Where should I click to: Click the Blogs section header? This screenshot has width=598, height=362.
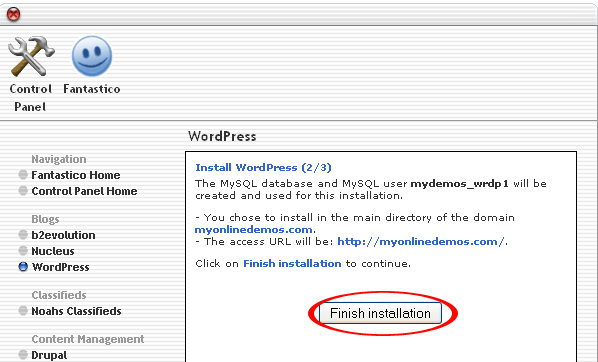coord(45,219)
